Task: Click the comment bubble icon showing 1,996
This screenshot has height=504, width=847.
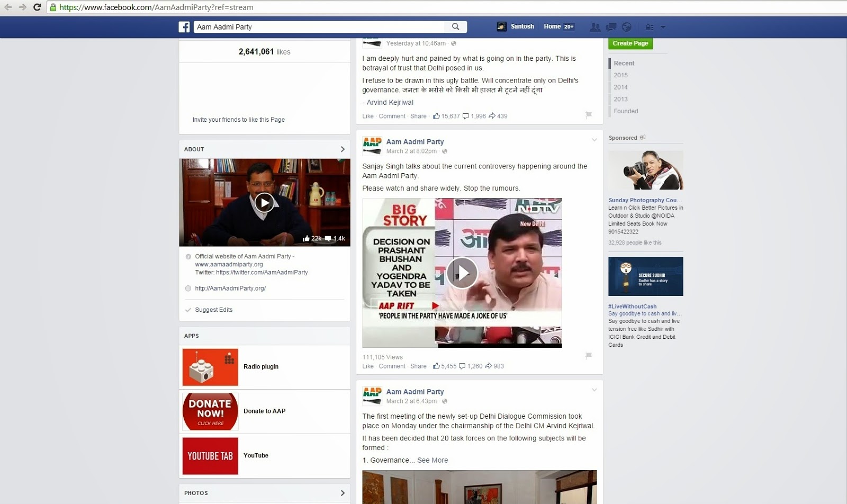Action: [x=466, y=116]
